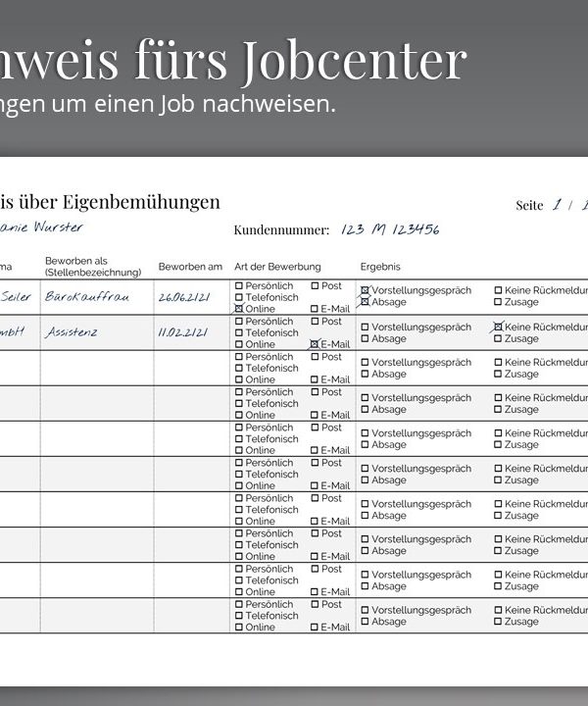Check "Persönlich" in the last table row
Image resolution: width=588 pixels, height=706 pixels.
click(x=239, y=604)
